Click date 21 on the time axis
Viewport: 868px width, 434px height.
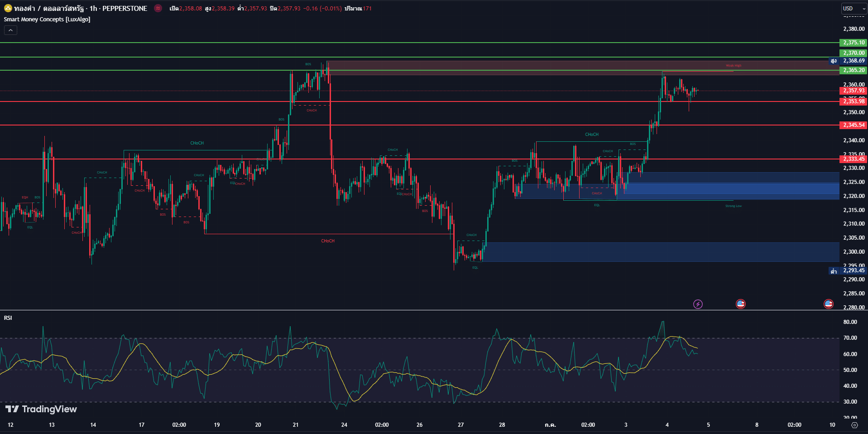[x=296, y=425]
